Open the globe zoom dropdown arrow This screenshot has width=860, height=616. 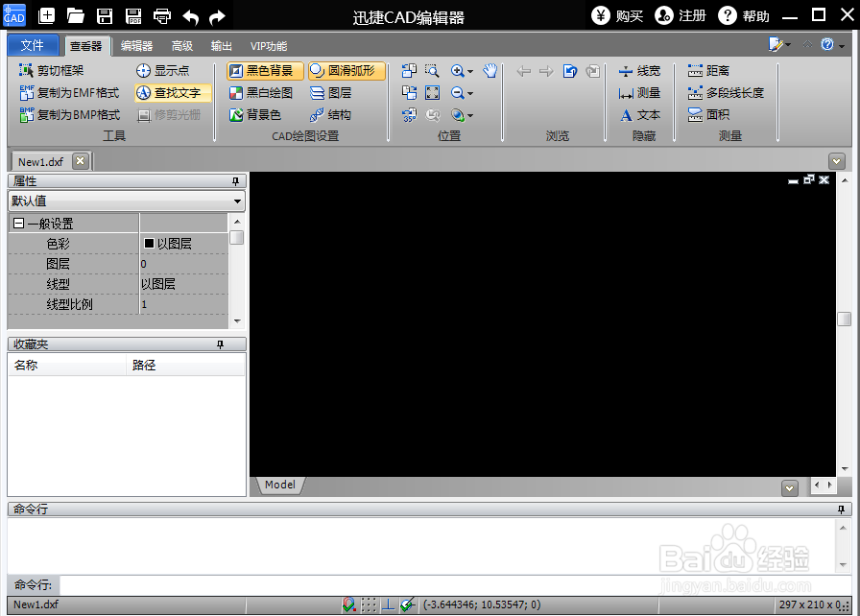point(470,116)
